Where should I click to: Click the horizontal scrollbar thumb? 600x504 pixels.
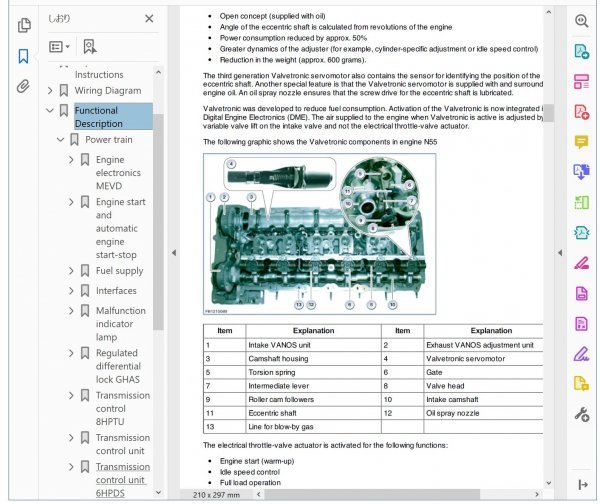(372, 494)
